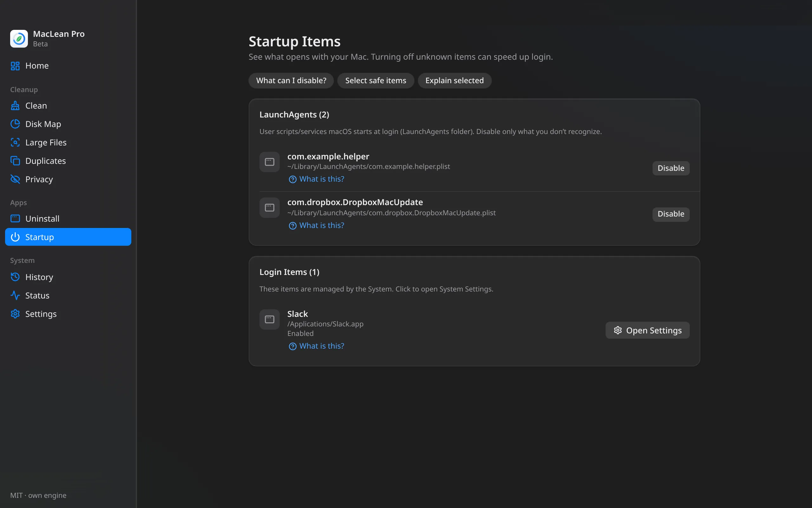The width and height of the screenshot is (812, 508).
Task: Switch to Large Files view
Action: coord(46,143)
